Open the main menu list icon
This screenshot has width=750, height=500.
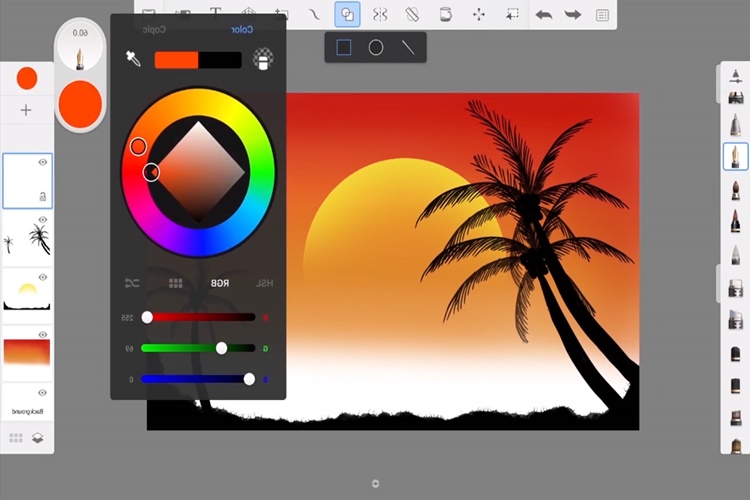602,15
